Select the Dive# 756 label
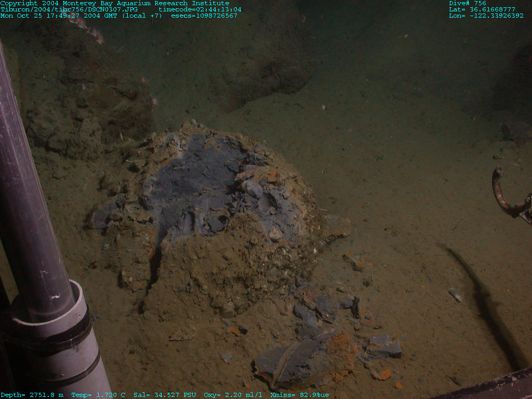This screenshot has width=532, height=399. 468,3
